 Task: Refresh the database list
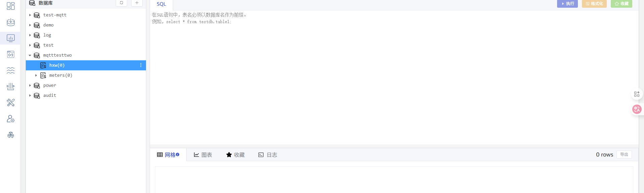(121, 3)
